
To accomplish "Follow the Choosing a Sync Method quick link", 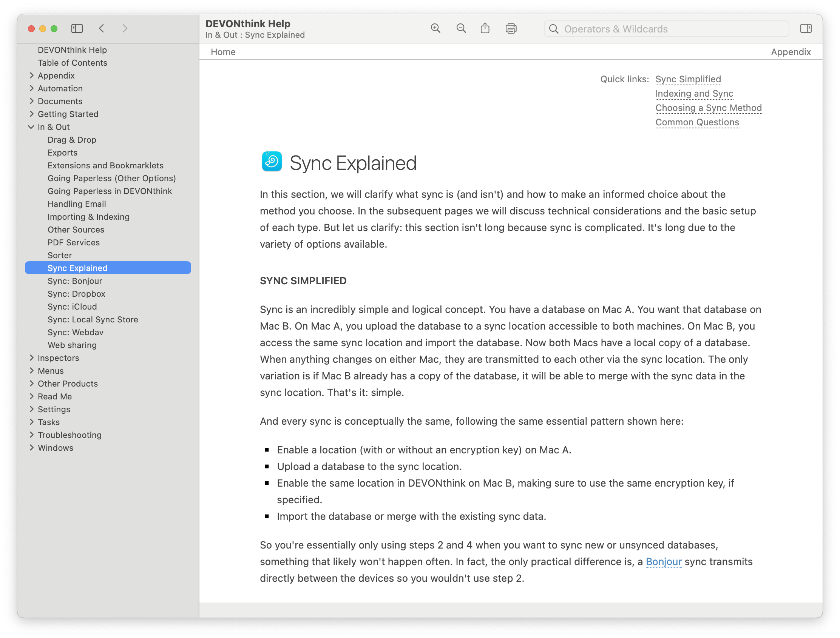I will click(708, 108).
